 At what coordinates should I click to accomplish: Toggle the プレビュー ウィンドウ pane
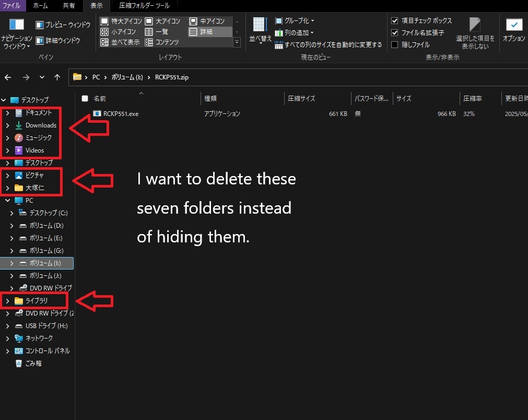pyautogui.click(x=63, y=25)
